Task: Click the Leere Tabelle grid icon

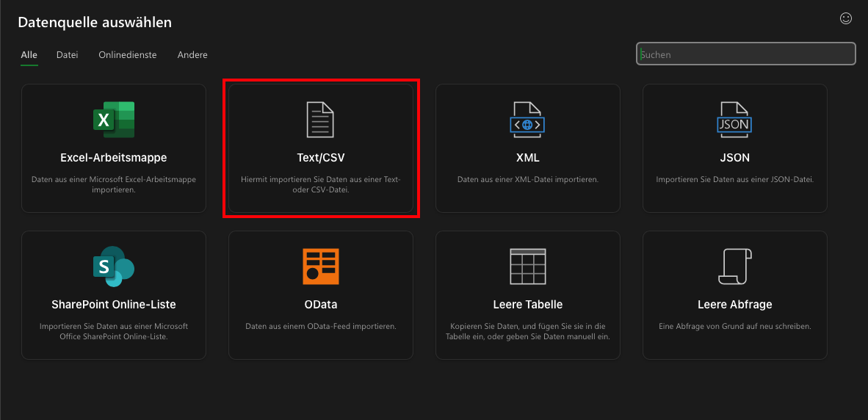Action: [x=527, y=267]
